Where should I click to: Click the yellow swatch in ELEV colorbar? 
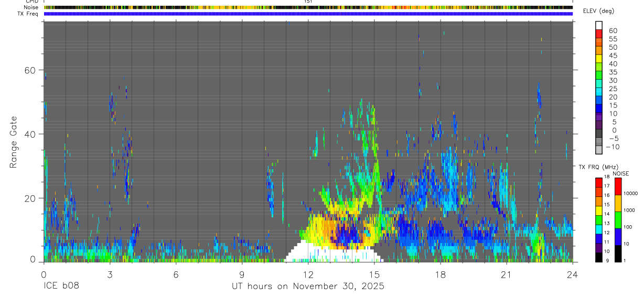[599, 59]
